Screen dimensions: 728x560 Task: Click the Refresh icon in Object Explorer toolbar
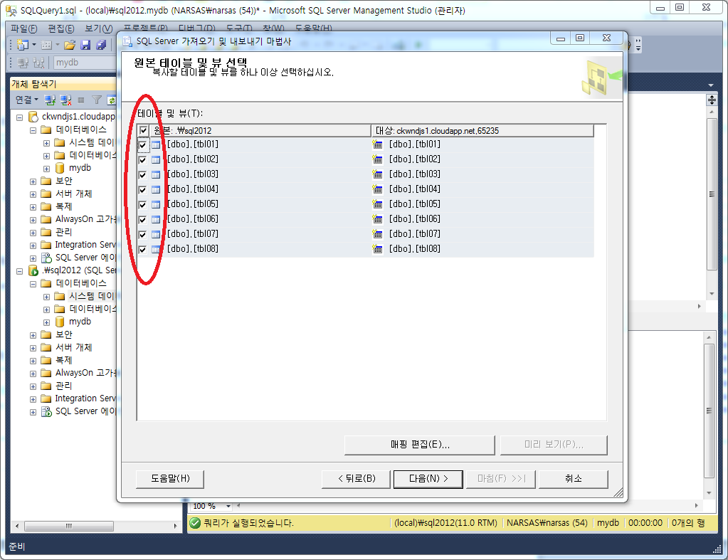point(112,100)
